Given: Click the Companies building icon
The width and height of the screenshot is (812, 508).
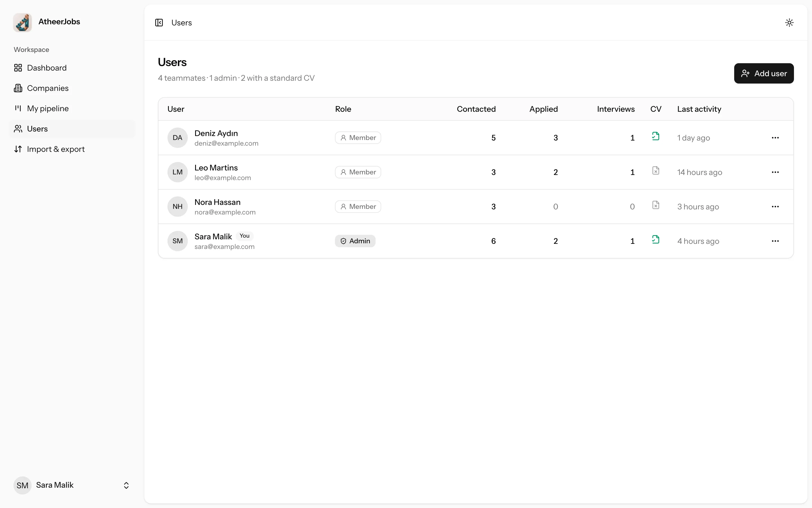Looking at the screenshot, I should point(18,88).
